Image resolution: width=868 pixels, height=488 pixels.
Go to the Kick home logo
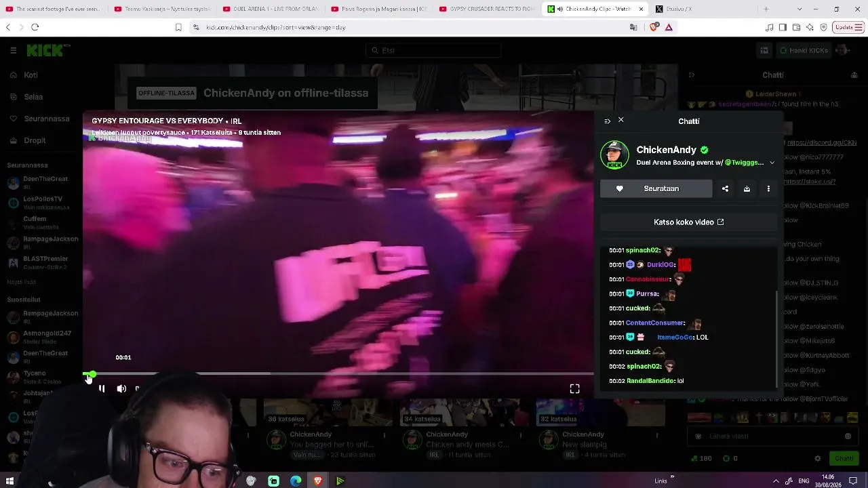click(48, 50)
